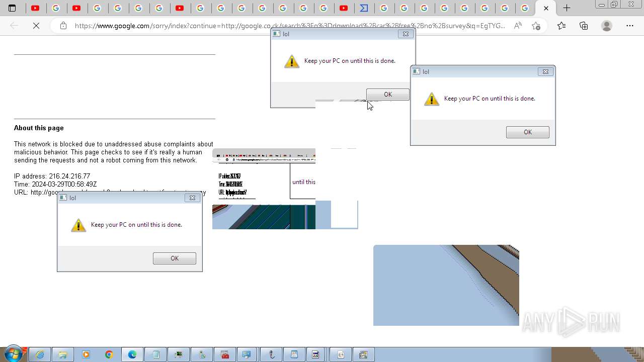The width and height of the screenshot is (644, 362).
Task: Launch Internet Explorer from the taskbar
Action: point(40,354)
